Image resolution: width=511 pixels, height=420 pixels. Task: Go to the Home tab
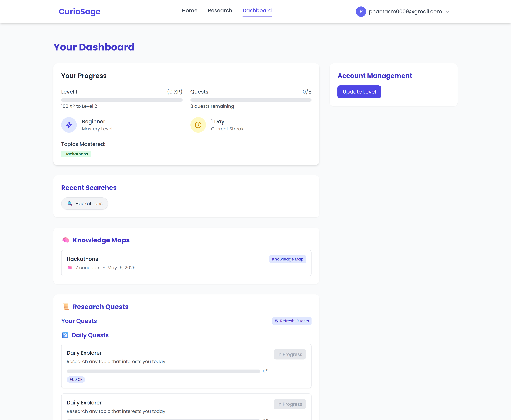190,11
